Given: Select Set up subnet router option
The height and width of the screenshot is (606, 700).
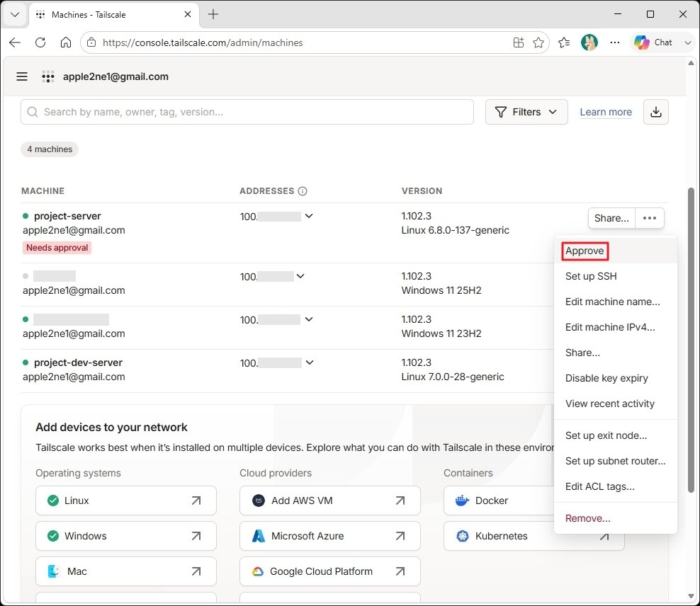Looking at the screenshot, I should coord(616,461).
